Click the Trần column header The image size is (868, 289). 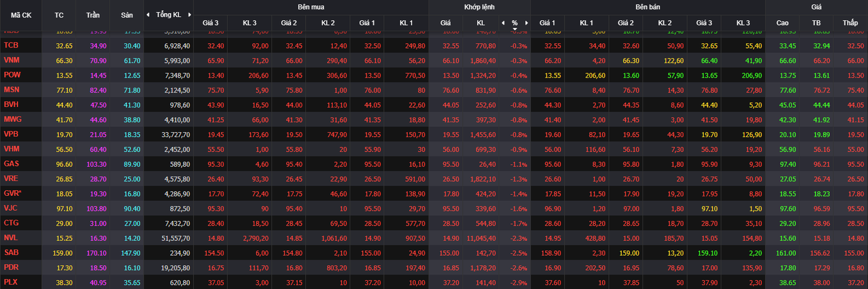point(92,14)
